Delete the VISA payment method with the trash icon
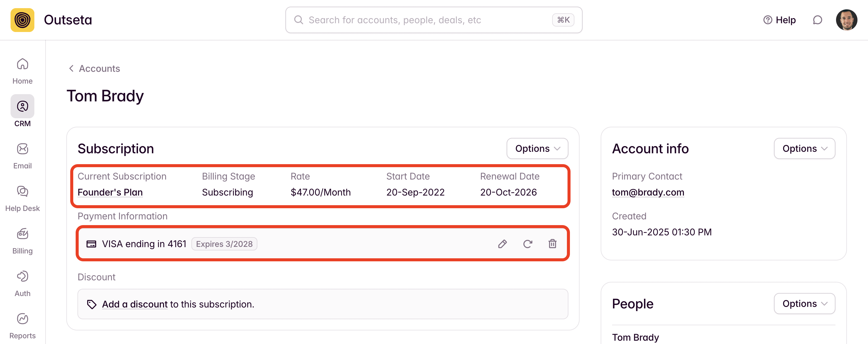Image resolution: width=868 pixels, height=344 pixels. click(552, 244)
